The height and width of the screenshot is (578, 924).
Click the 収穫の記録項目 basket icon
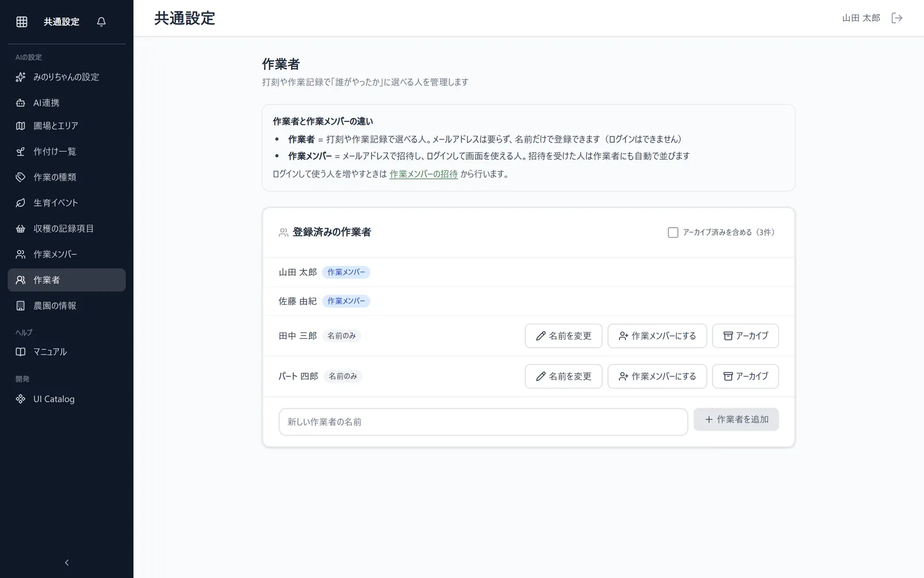click(21, 228)
